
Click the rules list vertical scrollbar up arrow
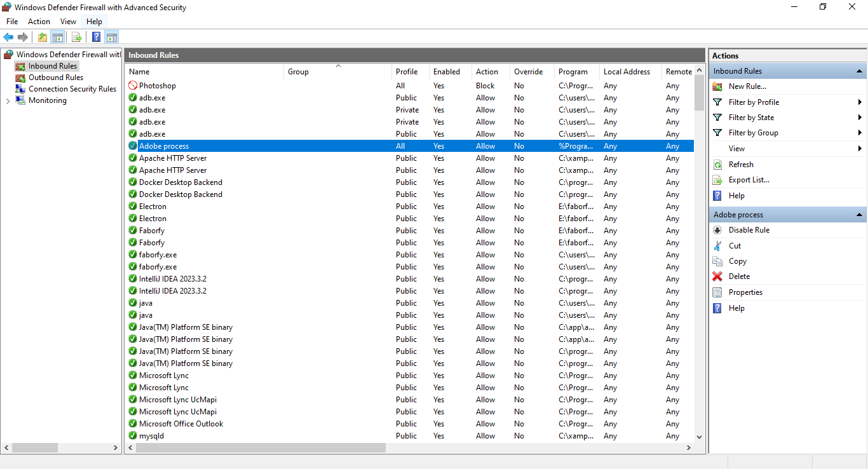pyautogui.click(x=700, y=71)
